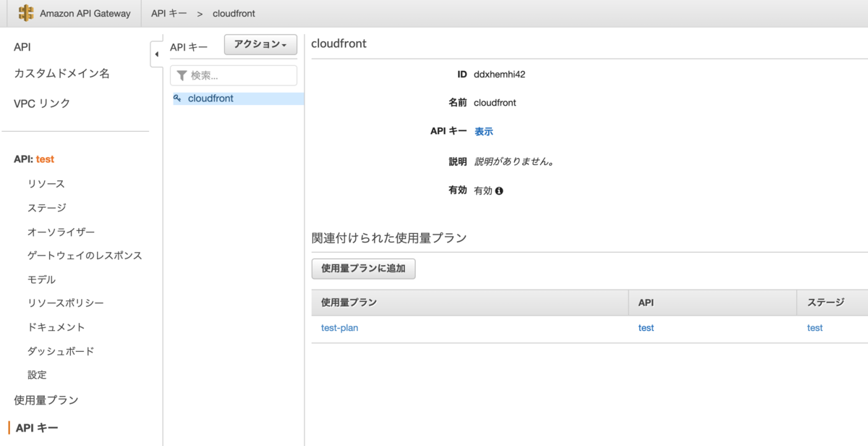Screen dimensions: 868x446
Task: Click the filter funnel icon in the search box
Action: [182, 75]
